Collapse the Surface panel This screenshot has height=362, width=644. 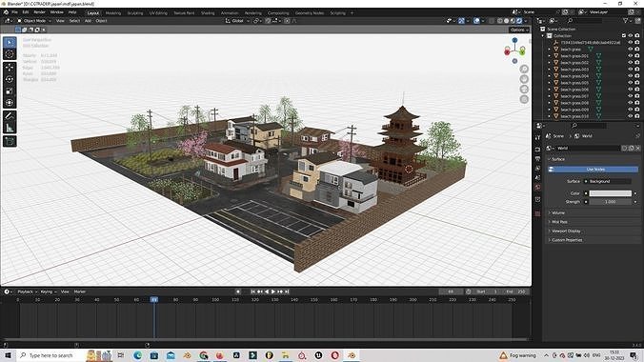point(557,159)
